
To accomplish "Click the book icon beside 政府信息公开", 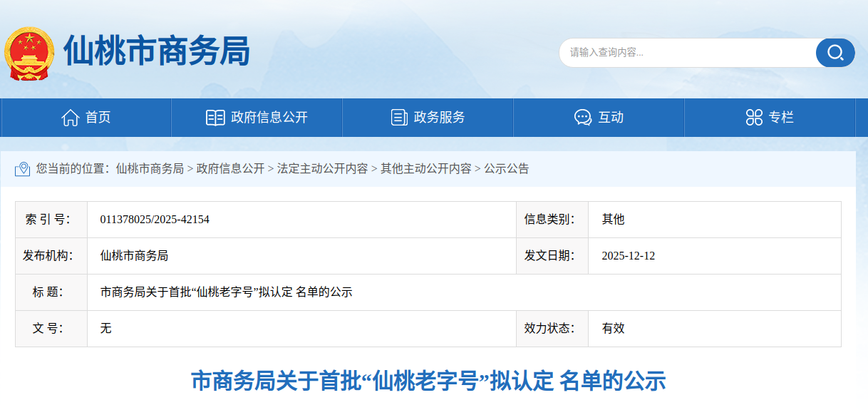I will tap(215, 118).
